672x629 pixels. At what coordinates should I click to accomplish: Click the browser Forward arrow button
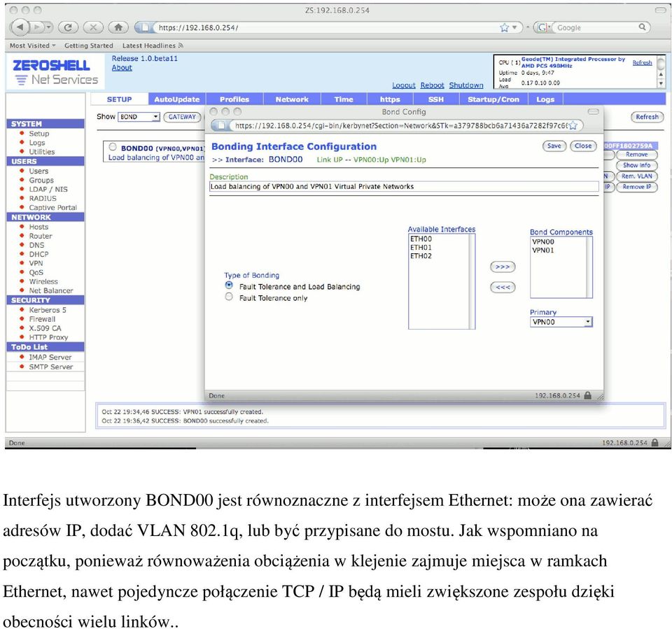point(37,27)
